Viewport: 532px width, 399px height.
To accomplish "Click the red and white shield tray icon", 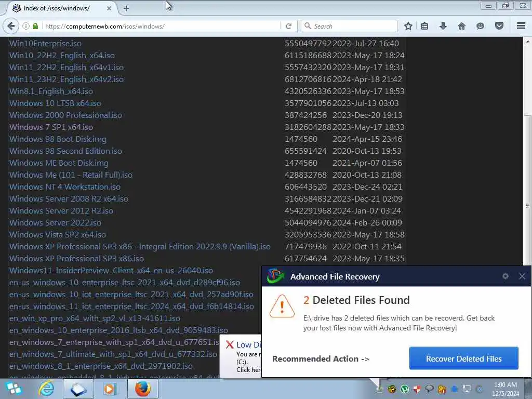I will (417, 389).
